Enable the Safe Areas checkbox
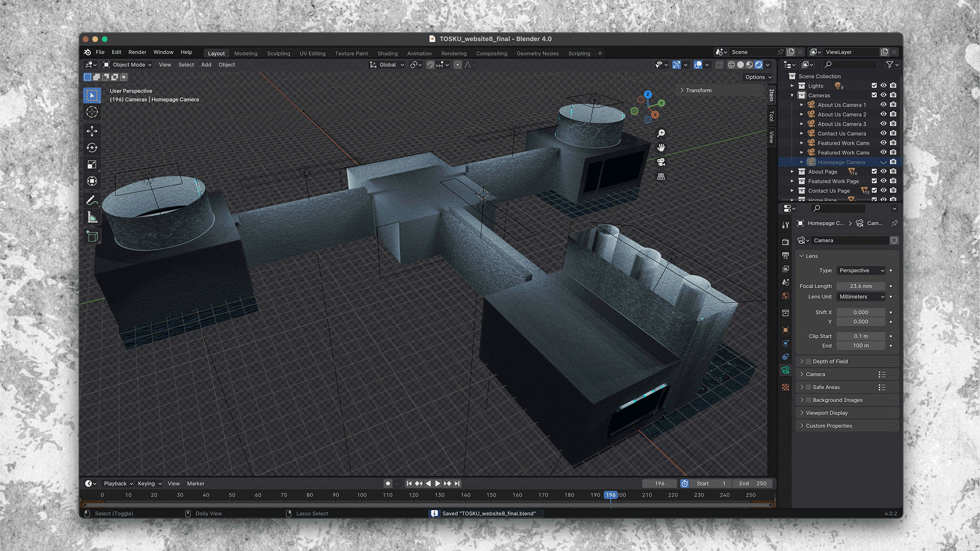The width and height of the screenshot is (980, 551). pyautogui.click(x=808, y=387)
